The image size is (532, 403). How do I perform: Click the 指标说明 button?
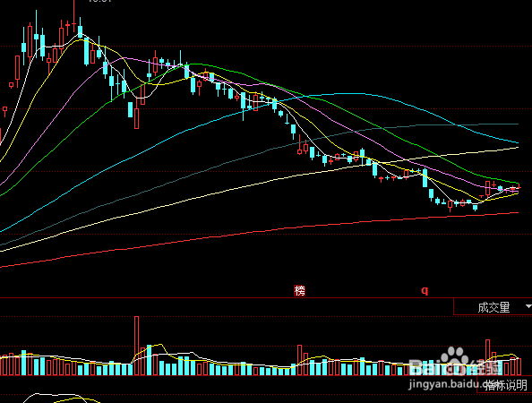(x=505, y=385)
